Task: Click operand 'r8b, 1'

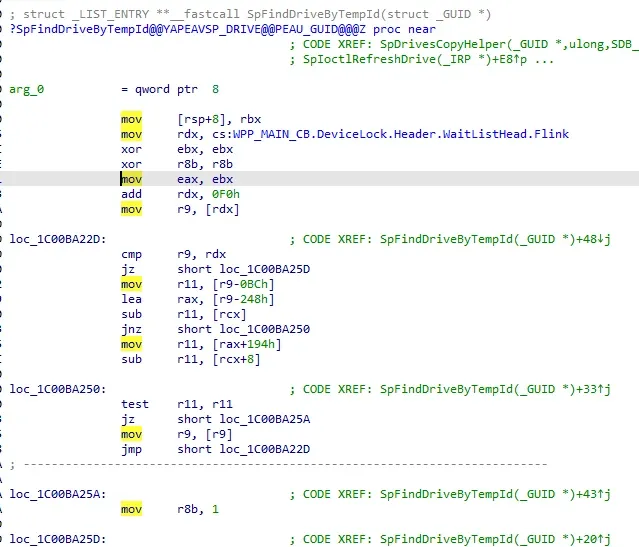Action: pyautogui.click(x=198, y=510)
